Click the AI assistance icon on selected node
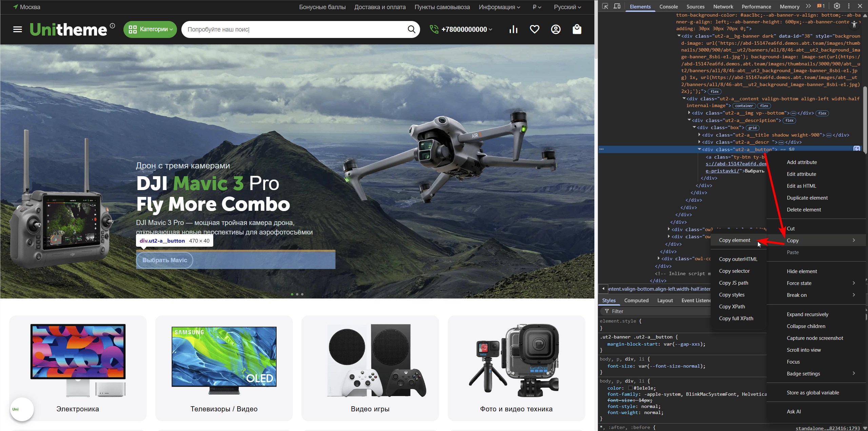 pyautogui.click(x=857, y=149)
